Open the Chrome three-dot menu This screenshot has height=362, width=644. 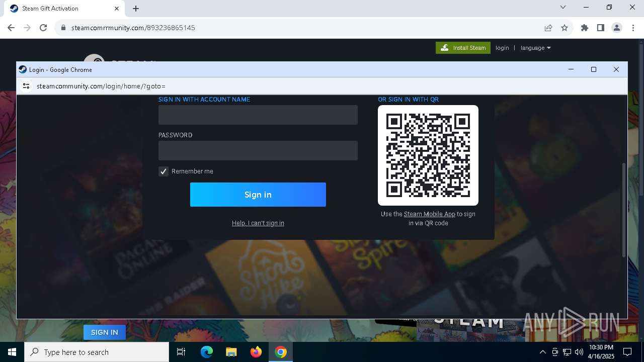point(633,28)
